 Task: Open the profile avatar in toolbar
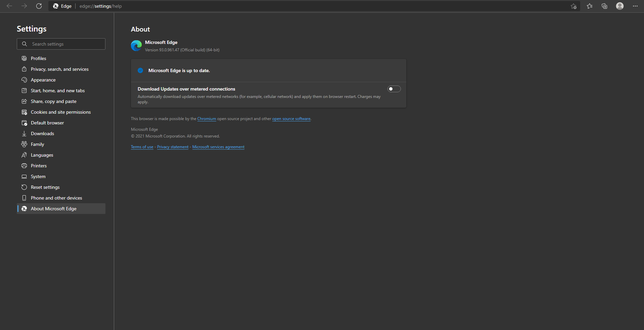click(619, 6)
